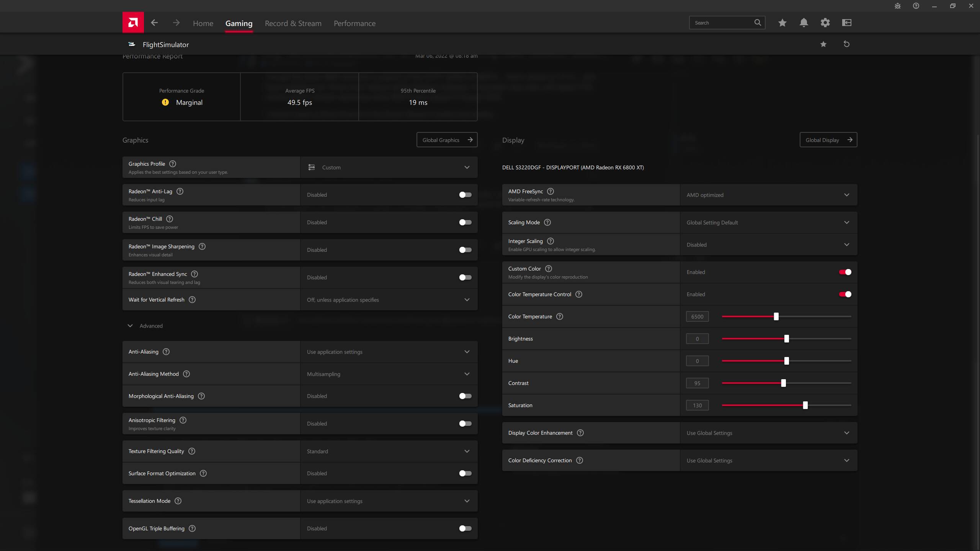Select the Gaming tab

(x=239, y=23)
